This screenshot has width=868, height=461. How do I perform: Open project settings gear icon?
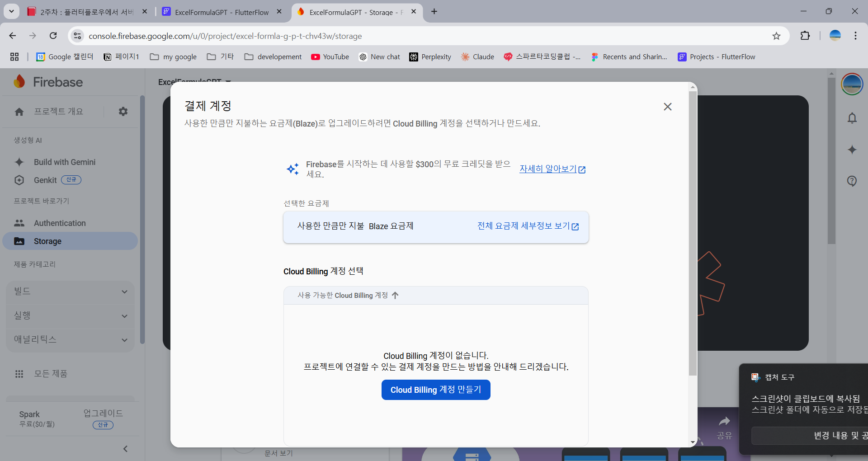[x=123, y=111]
